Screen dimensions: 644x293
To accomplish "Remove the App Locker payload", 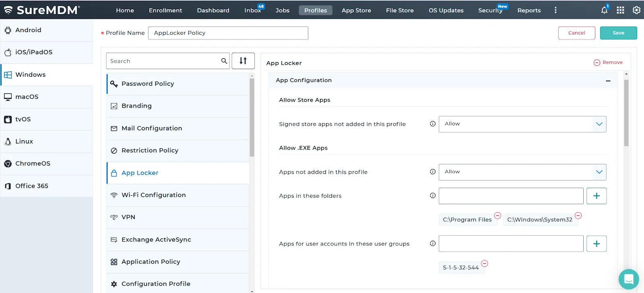I will [x=608, y=63].
